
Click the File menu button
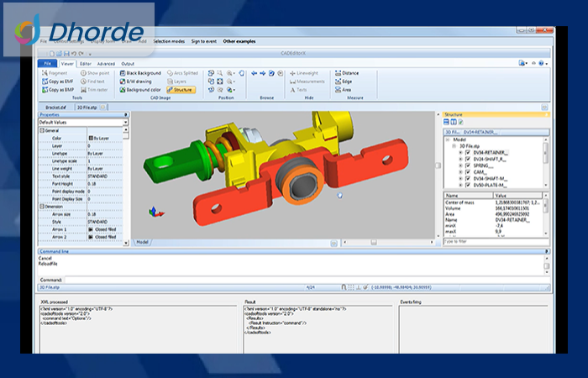[47, 64]
